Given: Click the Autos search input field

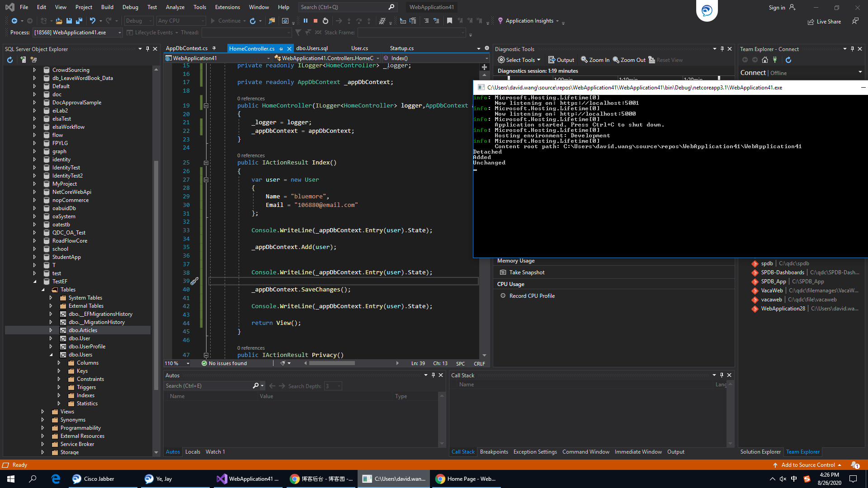Looking at the screenshot, I should pyautogui.click(x=208, y=386).
